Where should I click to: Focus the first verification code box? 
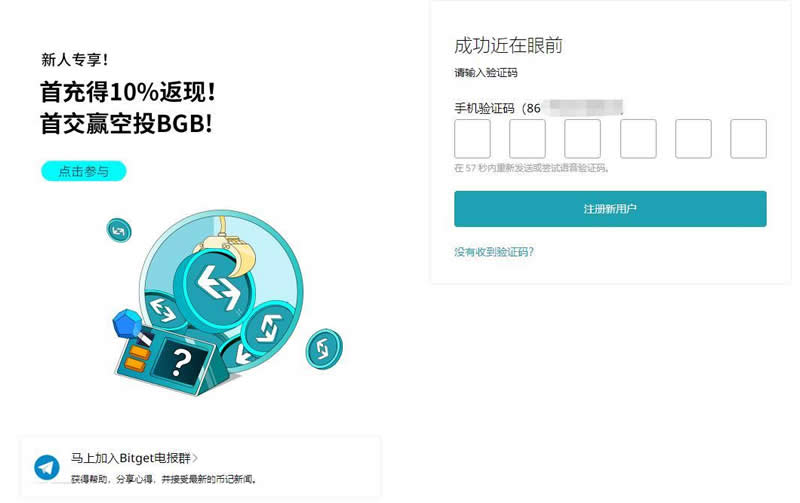(472, 139)
